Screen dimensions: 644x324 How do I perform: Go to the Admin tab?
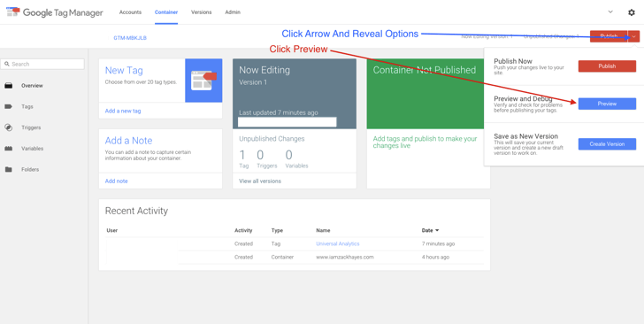pyautogui.click(x=233, y=12)
